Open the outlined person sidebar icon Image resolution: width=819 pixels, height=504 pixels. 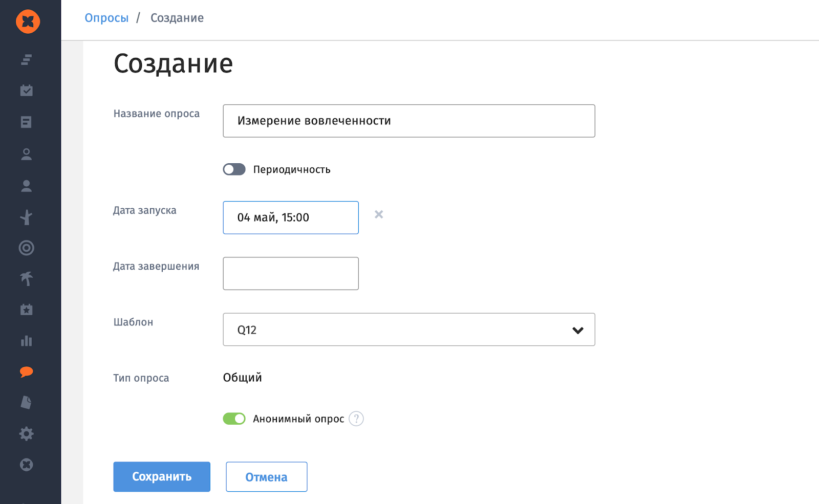[x=27, y=154]
